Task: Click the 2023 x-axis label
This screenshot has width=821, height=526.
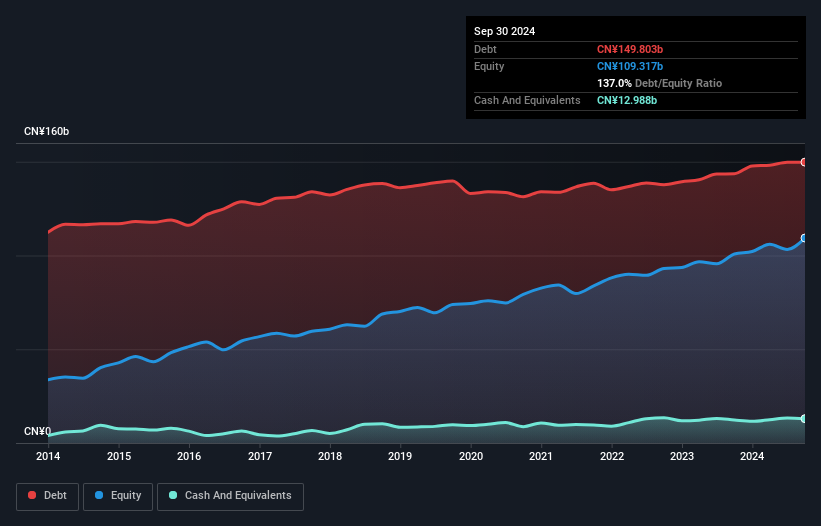Action: pyautogui.click(x=682, y=456)
